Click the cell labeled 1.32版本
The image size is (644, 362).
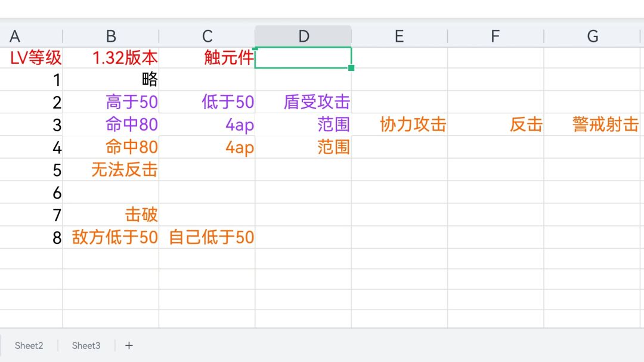coord(125,58)
